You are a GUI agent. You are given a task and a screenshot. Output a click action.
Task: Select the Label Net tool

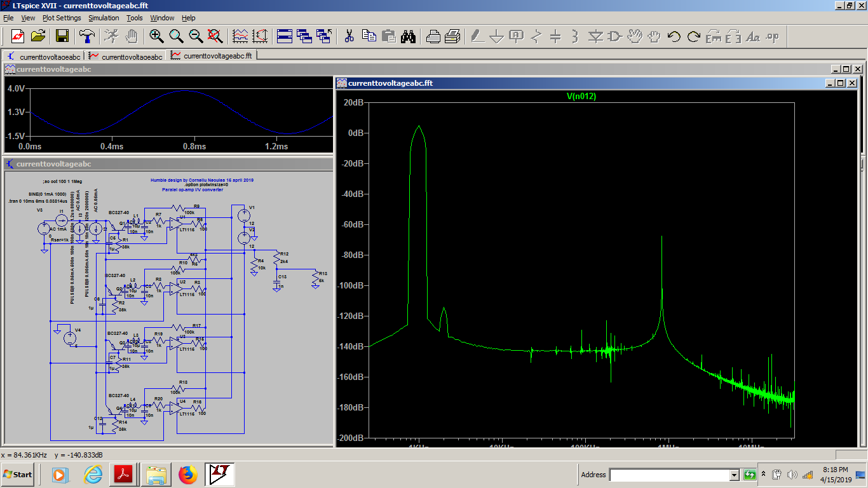coord(517,36)
